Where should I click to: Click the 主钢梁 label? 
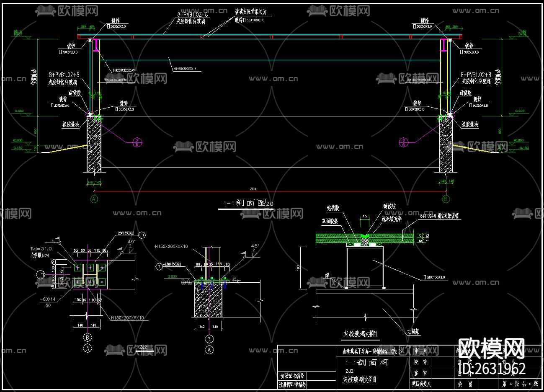pyautogui.click(x=413, y=332)
